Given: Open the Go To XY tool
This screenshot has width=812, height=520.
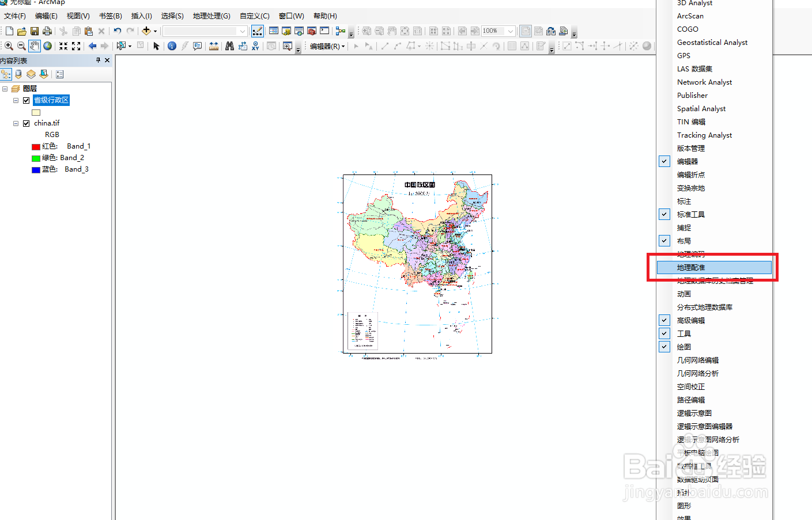Looking at the screenshot, I should tap(255, 45).
